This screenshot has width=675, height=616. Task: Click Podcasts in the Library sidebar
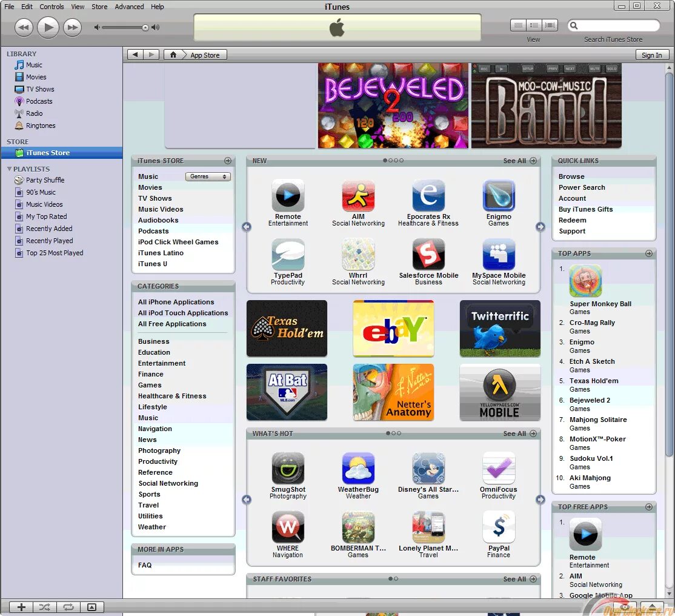[40, 101]
